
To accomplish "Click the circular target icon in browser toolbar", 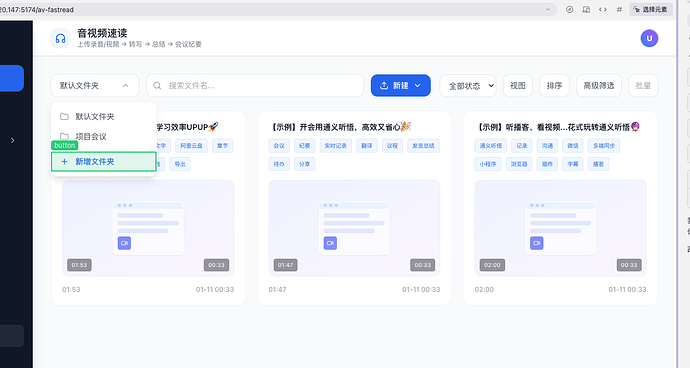I will tap(569, 9).
